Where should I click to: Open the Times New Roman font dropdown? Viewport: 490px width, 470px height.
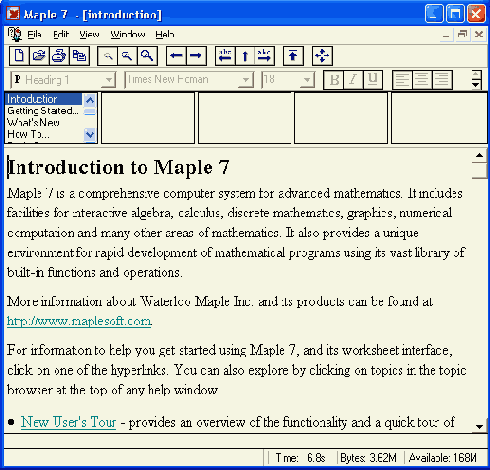click(x=246, y=80)
